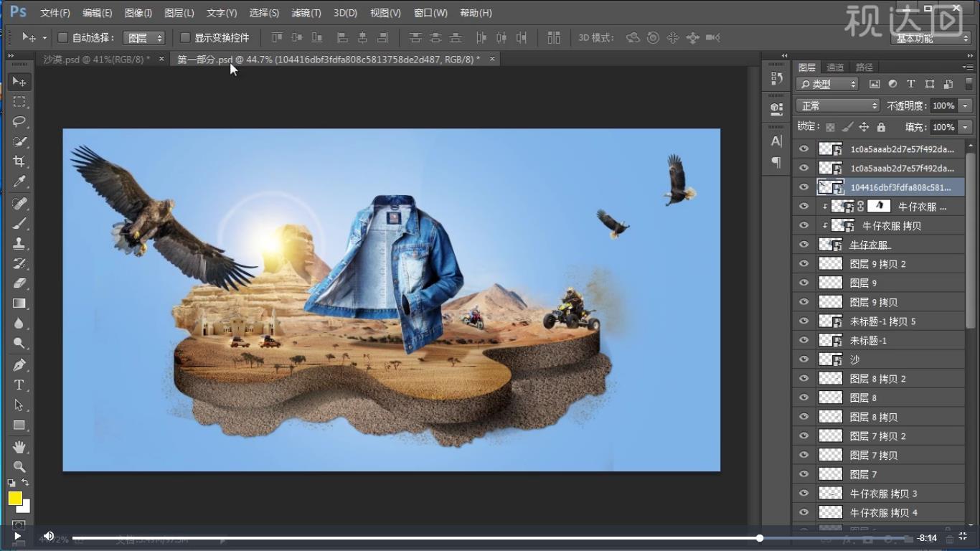Screen dimensions: 980x551
Task: Select the Eyedropper tool
Action: click(19, 182)
